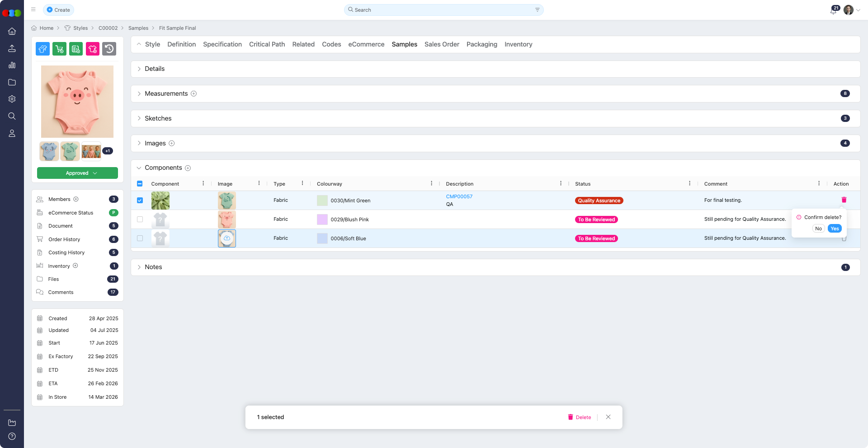Select the Blush Pink row checkbox
Image resolution: width=868 pixels, height=448 pixels.
click(140, 219)
